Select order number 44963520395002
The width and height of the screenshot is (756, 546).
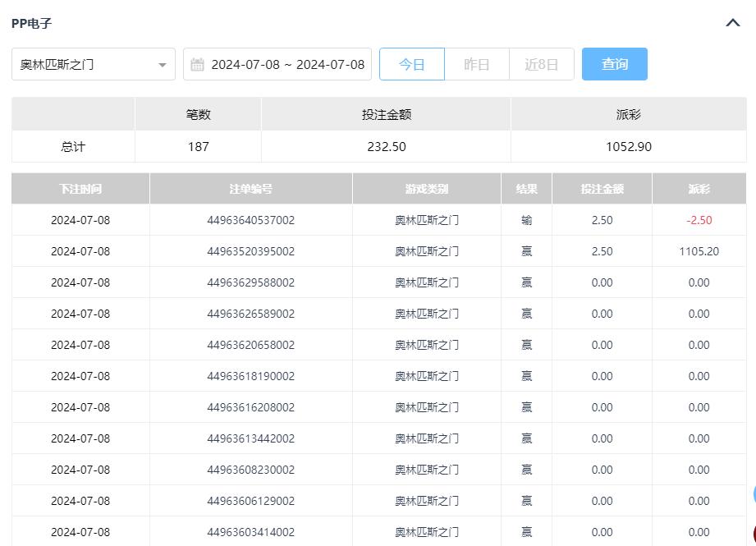click(x=250, y=251)
